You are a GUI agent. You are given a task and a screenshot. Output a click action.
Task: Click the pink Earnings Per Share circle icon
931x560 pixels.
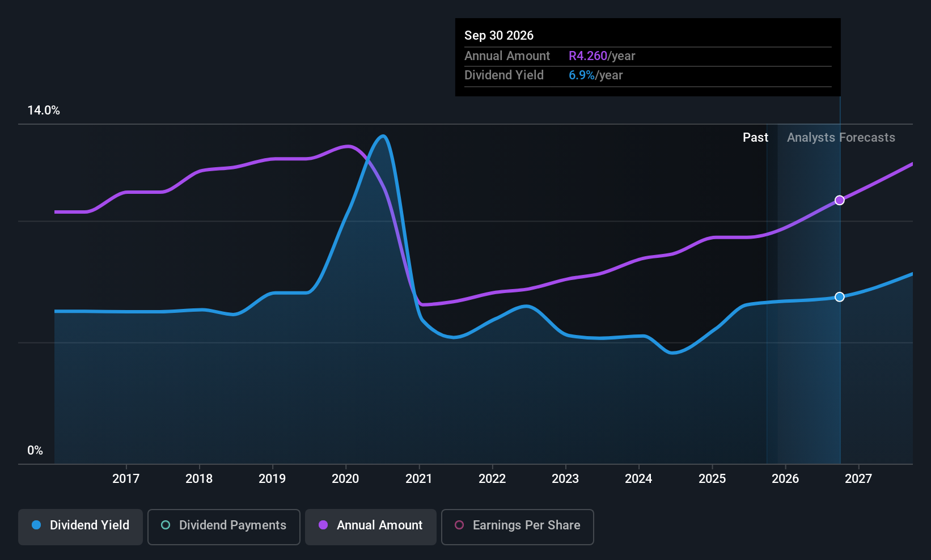(x=459, y=525)
